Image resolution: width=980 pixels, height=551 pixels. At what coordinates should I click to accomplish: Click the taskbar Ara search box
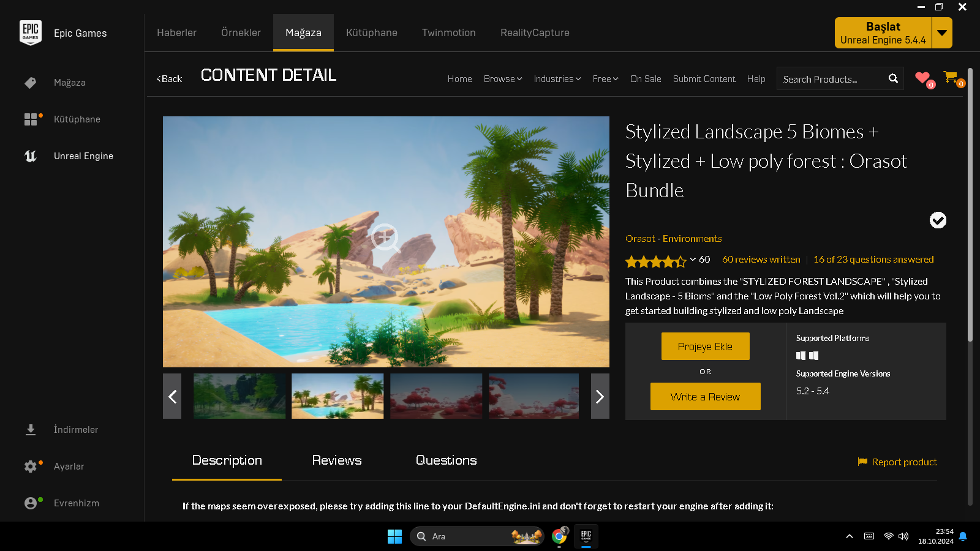[477, 536]
